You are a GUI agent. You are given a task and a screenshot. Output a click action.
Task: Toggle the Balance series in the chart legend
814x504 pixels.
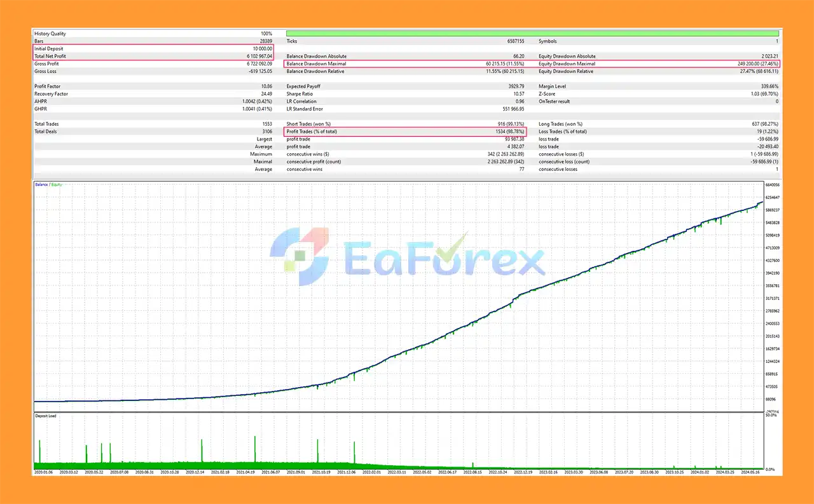(x=41, y=184)
